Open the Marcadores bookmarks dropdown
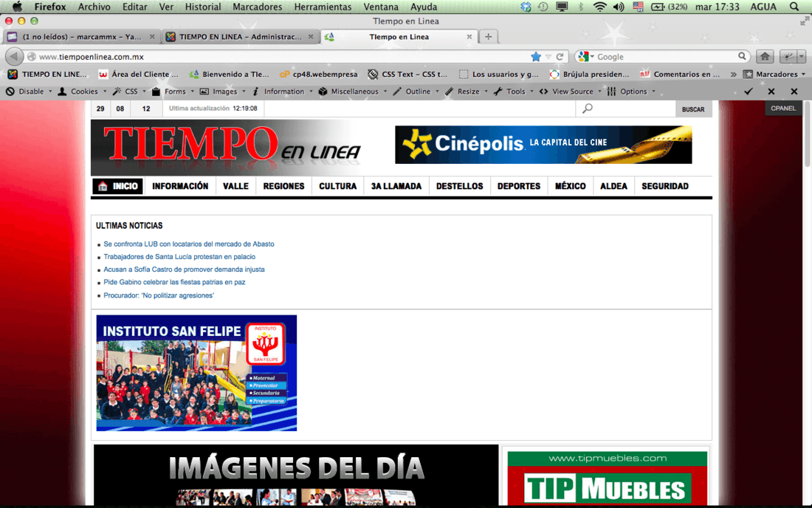The image size is (812, 508). pos(774,74)
